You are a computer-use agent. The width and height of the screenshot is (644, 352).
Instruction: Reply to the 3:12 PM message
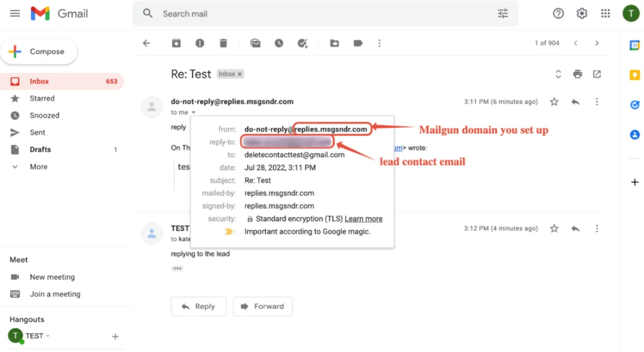pos(576,229)
